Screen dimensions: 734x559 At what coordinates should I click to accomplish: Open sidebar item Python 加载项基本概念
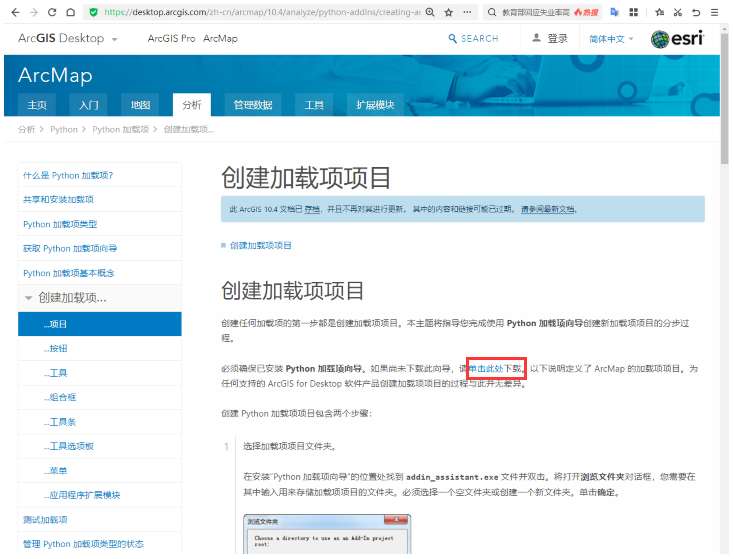coord(100,272)
